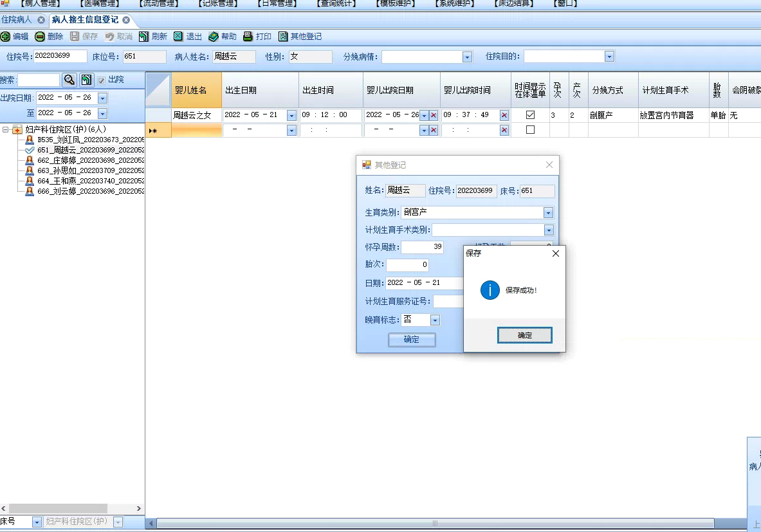Click the 删除 toolbar icon
The height and width of the screenshot is (532, 761).
click(x=40, y=37)
